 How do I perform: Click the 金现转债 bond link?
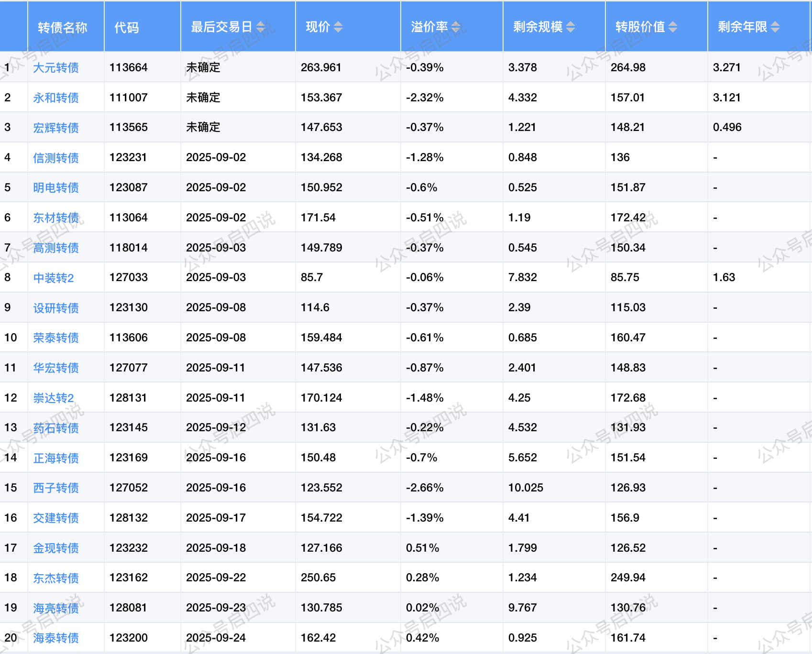click(56, 548)
